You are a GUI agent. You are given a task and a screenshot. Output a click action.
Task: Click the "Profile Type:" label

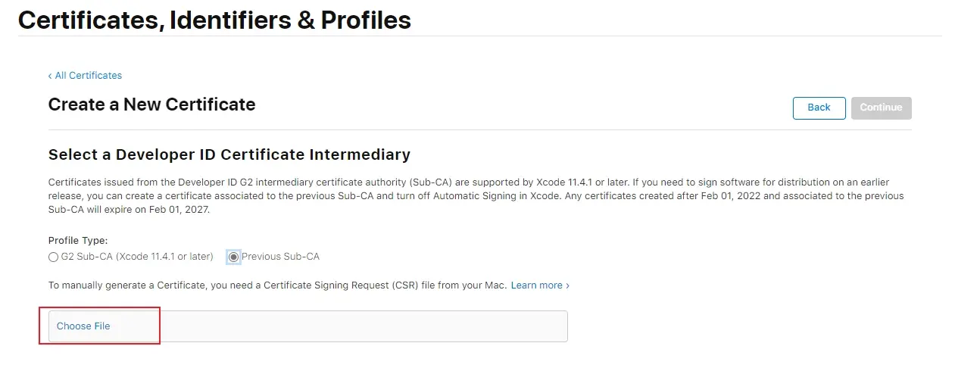tap(78, 241)
